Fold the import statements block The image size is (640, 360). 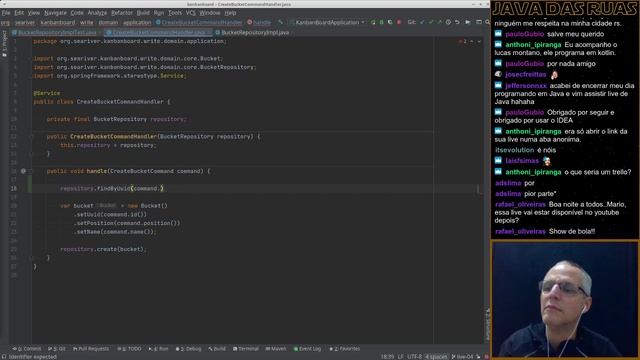31,59
